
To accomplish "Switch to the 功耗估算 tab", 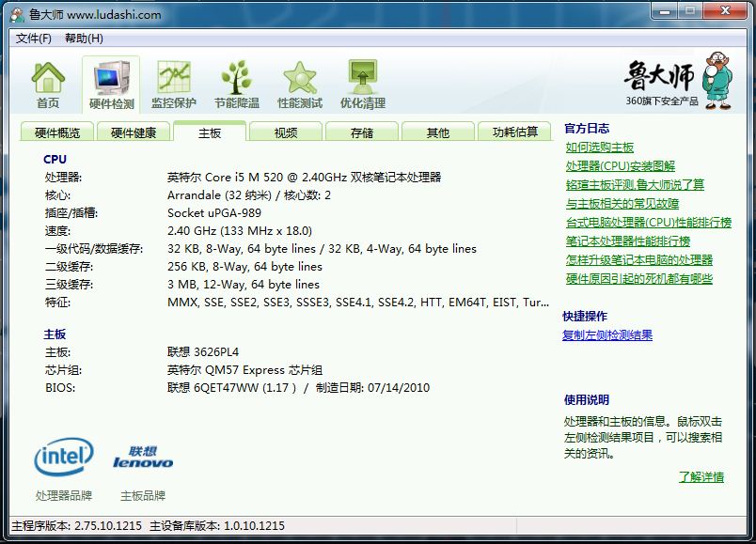I will (514, 132).
